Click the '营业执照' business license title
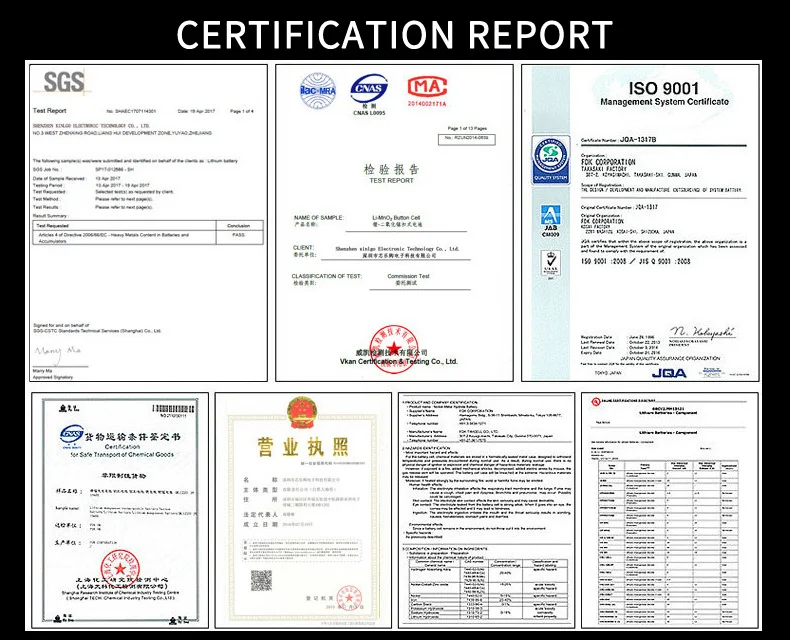The height and width of the screenshot is (640, 790). click(302, 446)
